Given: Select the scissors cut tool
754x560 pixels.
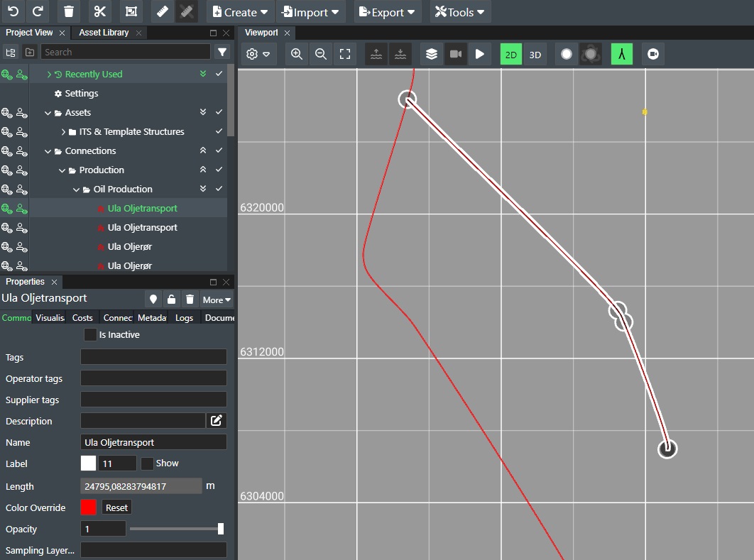Looking at the screenshot, I should [x=100, y=11].
